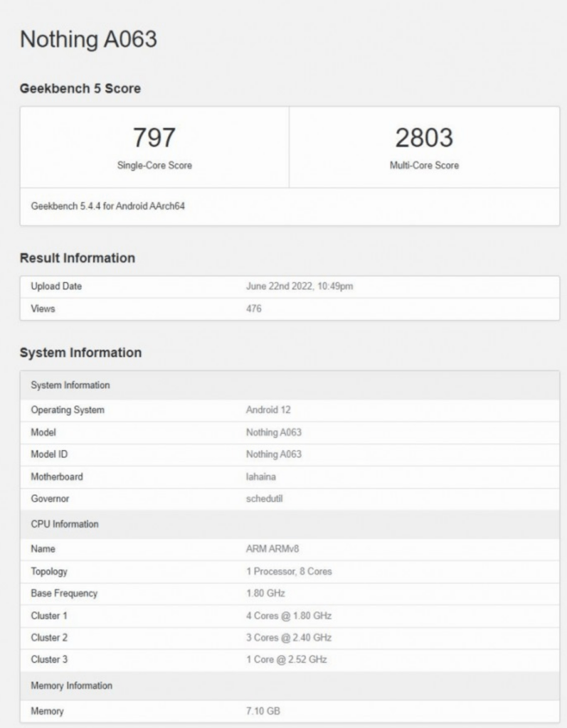Select the single-core score 797
Viewport: 567px width, 728px height.
point(154,137)
